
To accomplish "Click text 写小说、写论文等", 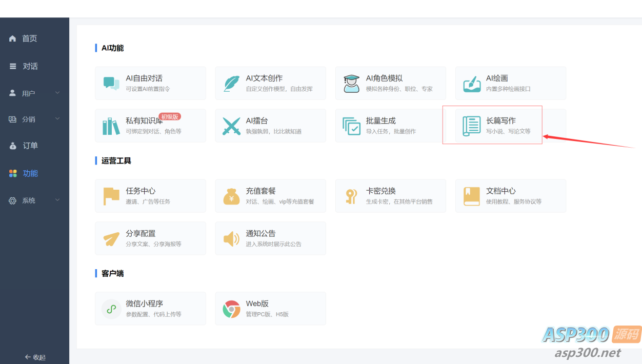I will coord(508,131).
